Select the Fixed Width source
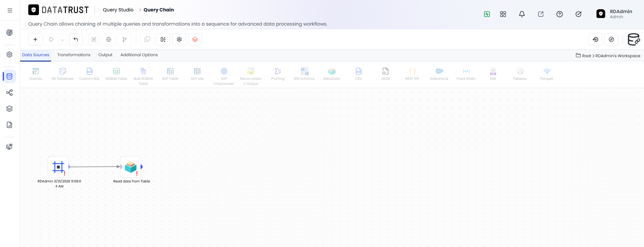Image resolution: width=644 pixels, height=247 pixels. tap(466, 74)
